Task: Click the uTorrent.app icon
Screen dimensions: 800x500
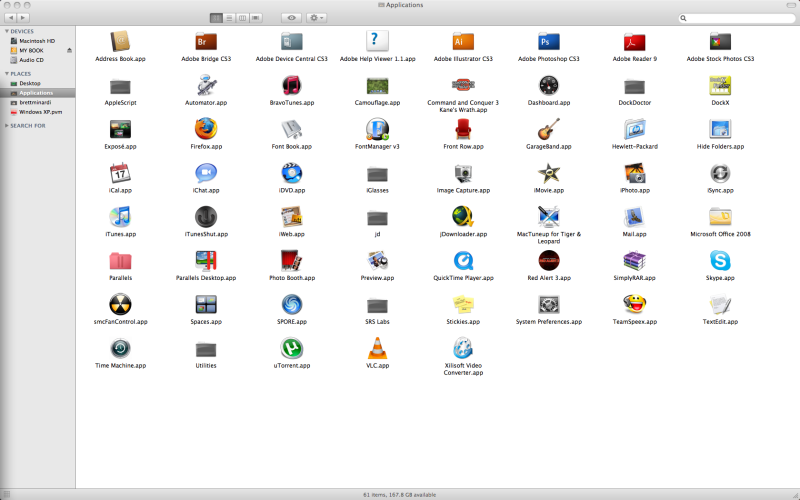Action: click(292, 348)
